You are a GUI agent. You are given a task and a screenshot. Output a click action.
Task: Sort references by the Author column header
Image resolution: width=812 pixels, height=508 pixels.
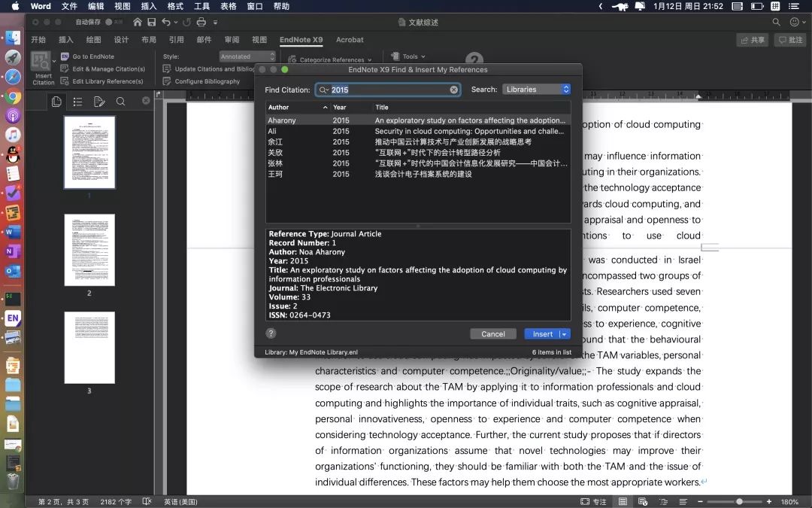click(298, 108)
